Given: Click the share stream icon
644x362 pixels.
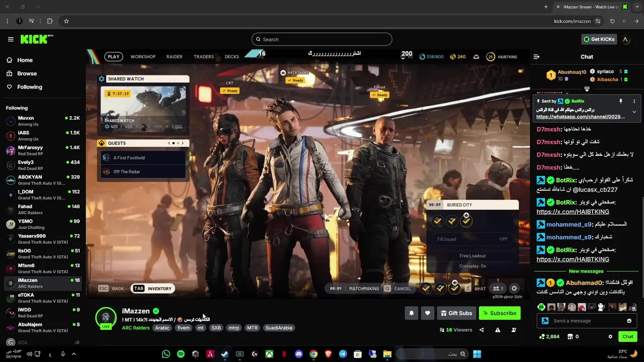Looking at the screenshot, I should click(481, 330).
